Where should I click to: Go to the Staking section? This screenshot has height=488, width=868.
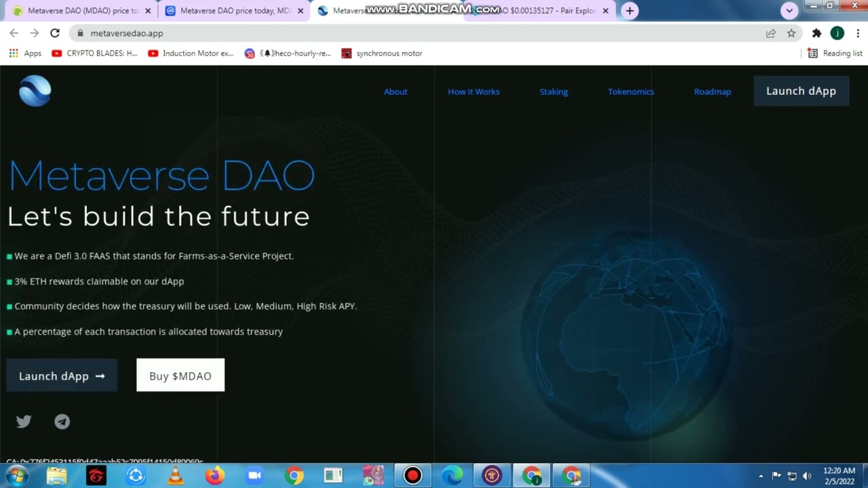click(x=553, y=91)
